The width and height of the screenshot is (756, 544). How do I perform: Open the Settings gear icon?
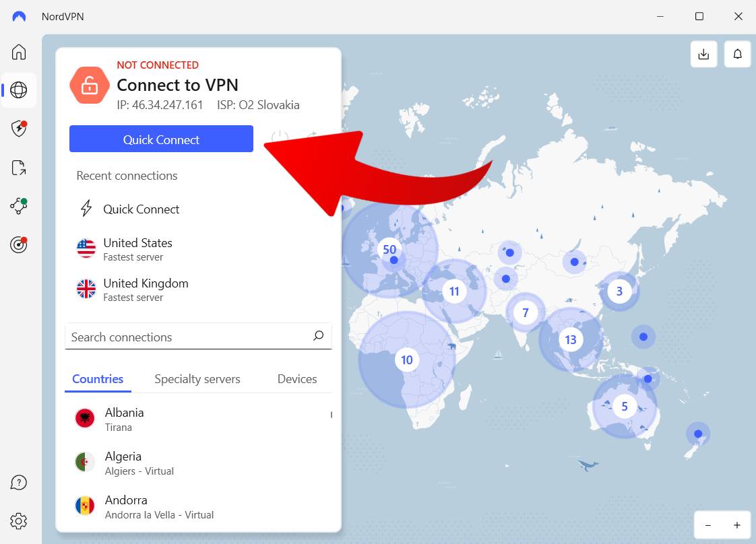(x=19, y=521)
